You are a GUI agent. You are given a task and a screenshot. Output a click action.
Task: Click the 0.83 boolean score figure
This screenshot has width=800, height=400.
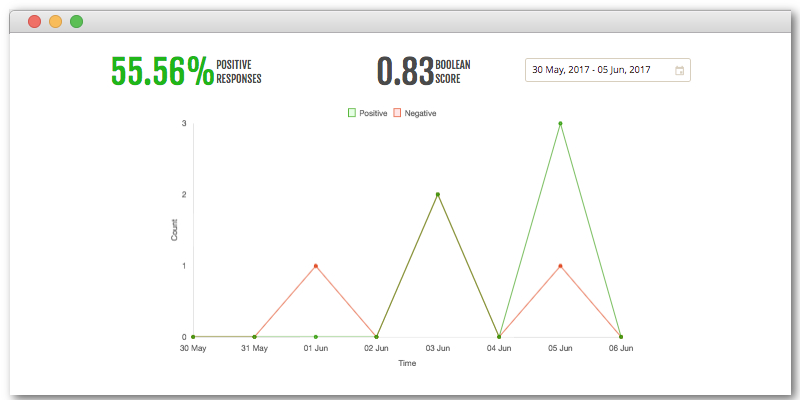tap(405, 71)
